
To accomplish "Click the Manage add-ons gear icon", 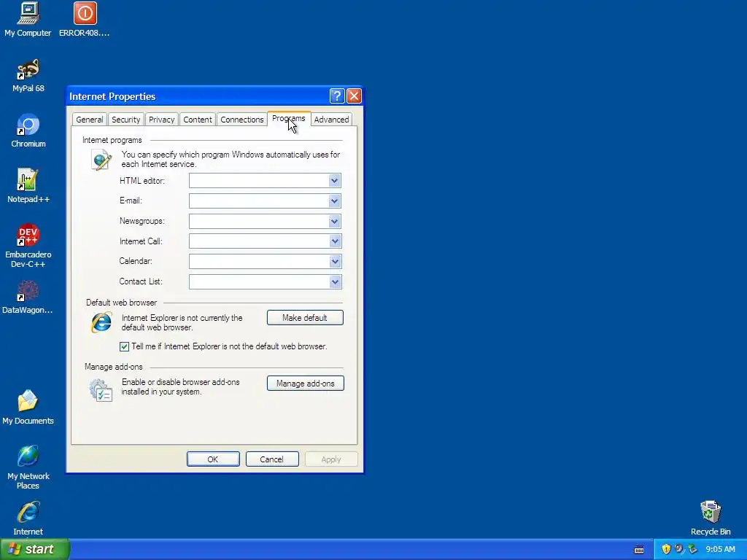I will coord(101,390).
